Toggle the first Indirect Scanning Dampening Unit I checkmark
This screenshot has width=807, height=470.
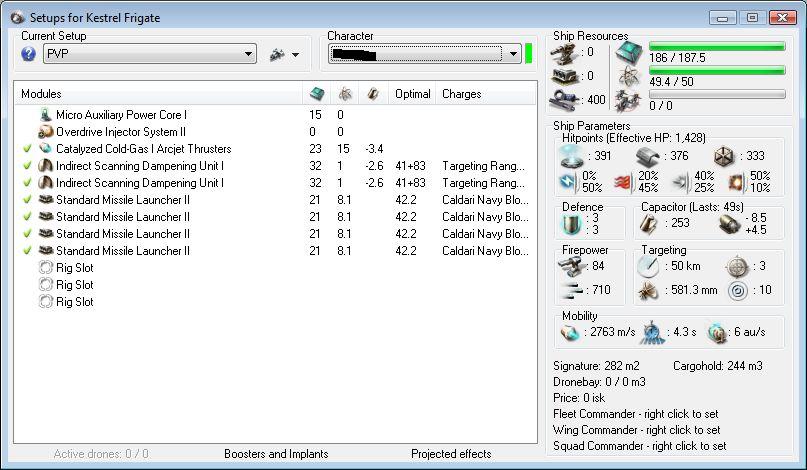coord(27,166)
